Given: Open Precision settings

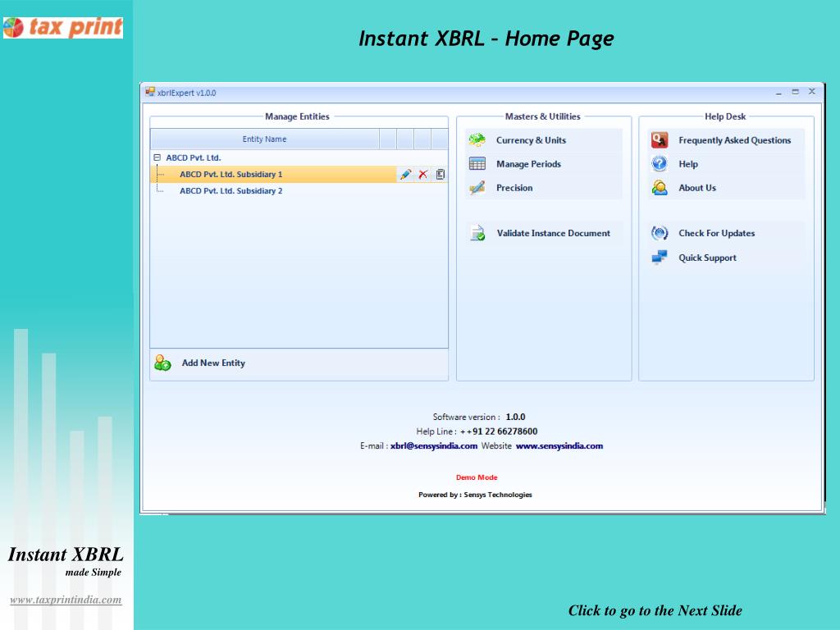Looking at the screenshot, I should click(514, 188).
